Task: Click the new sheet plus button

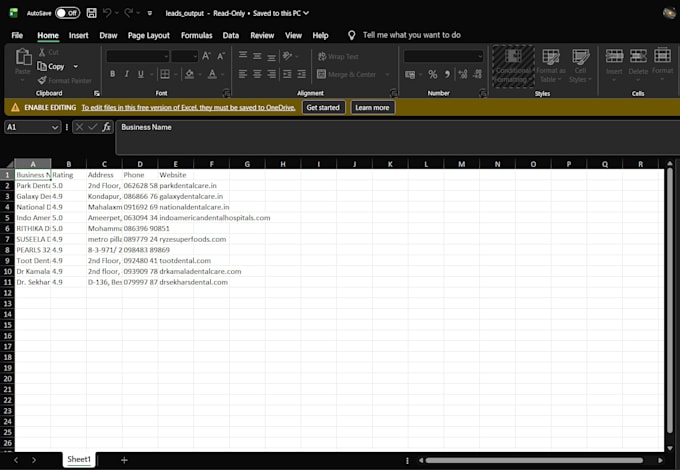Action: coord(124,460)
